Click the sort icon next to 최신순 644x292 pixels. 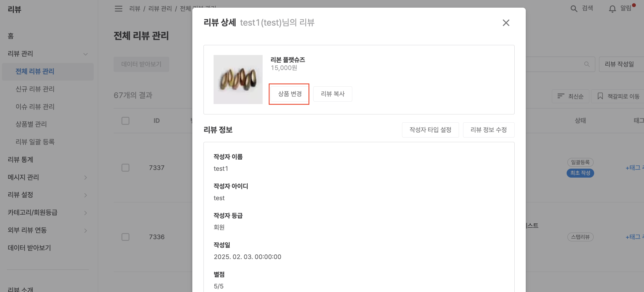(x=561, y=96)
